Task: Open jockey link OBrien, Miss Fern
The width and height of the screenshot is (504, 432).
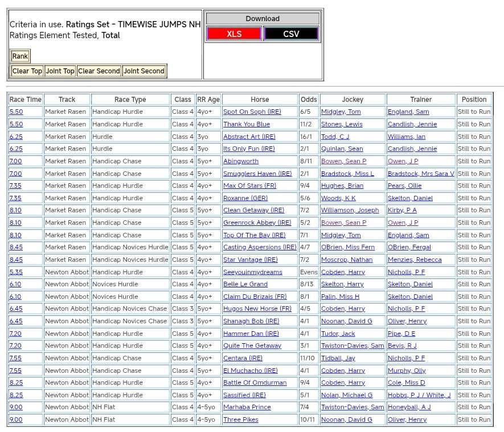Action: (x=347, y=248)
